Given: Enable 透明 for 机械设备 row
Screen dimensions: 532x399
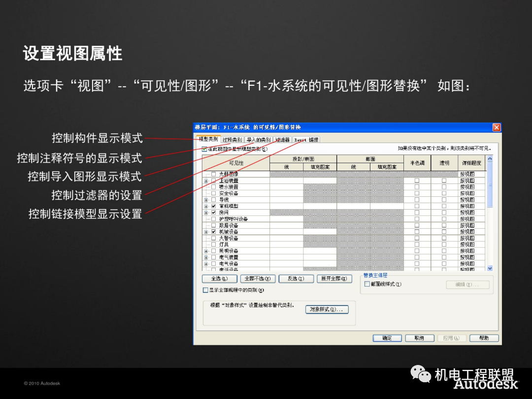Looking at the screenshot, I should pyautogui.click(x=444, y=232).
